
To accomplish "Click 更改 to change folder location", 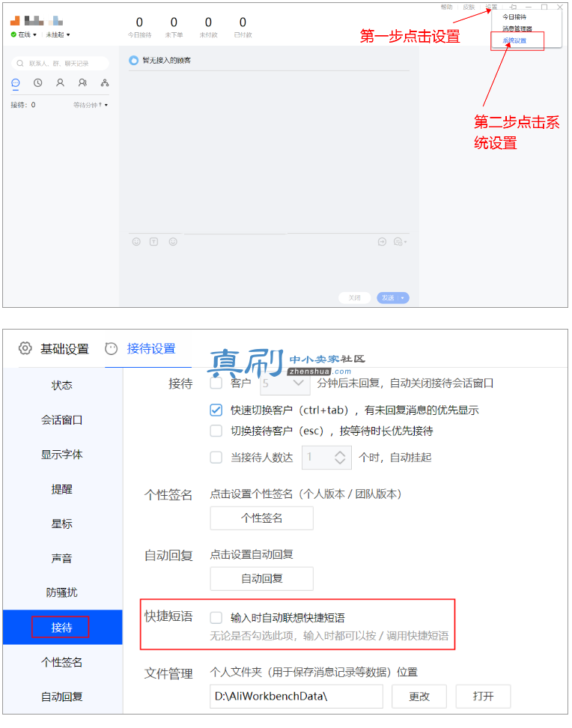I will 419,697.
